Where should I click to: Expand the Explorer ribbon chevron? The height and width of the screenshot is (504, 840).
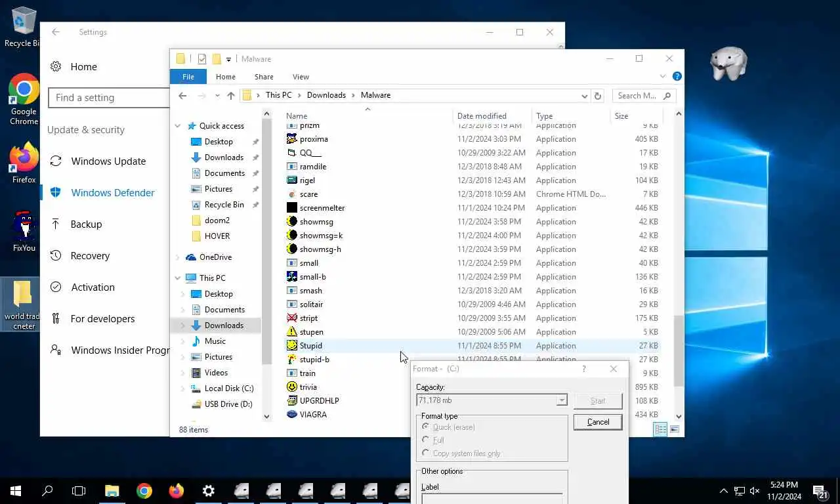(663, 77)
